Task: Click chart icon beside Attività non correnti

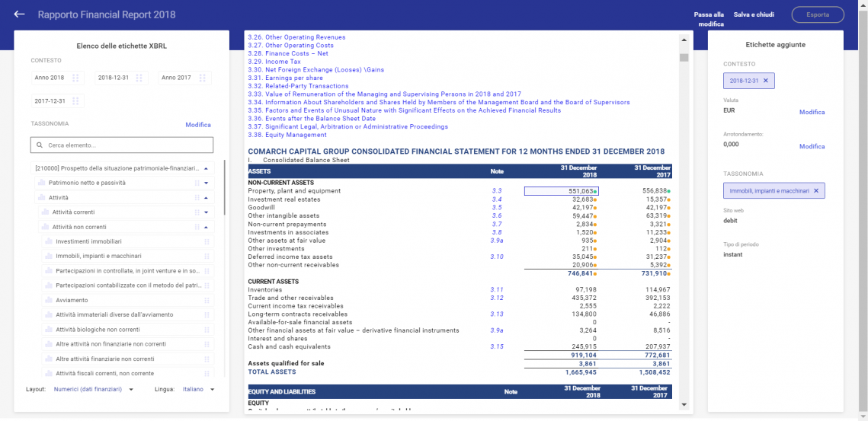Action: (46, 227)
